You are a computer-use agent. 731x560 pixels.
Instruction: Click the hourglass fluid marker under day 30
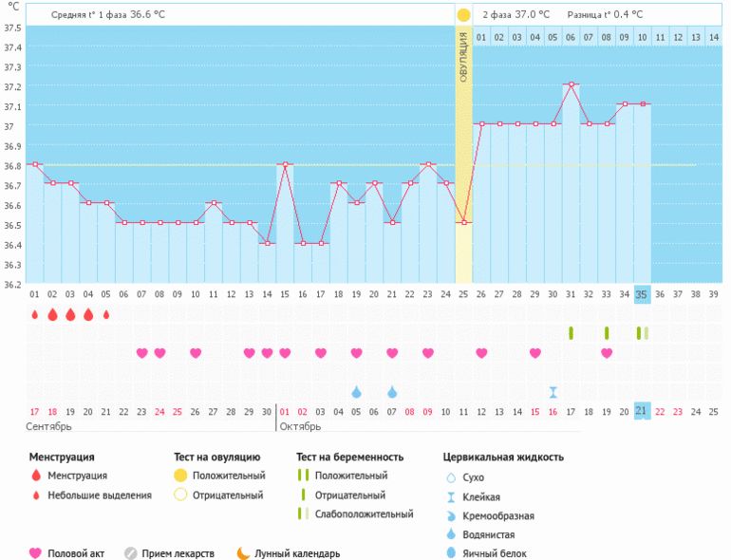[x=553, y=392]
